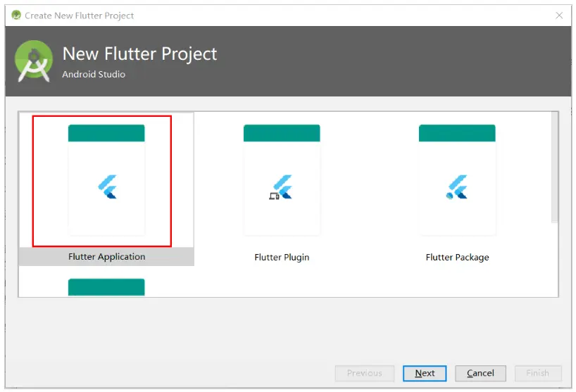Click the Flutter logo in Package card

pos(456,186)
